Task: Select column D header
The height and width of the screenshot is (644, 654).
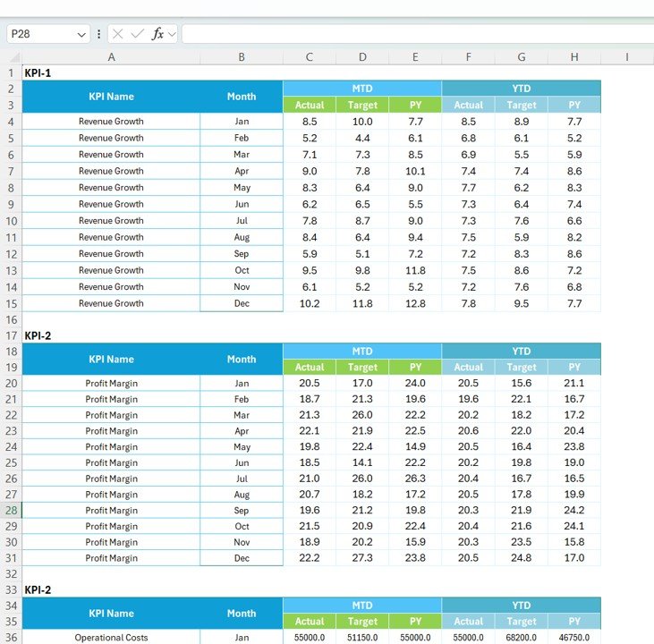Action: click(x=362, y=57)
